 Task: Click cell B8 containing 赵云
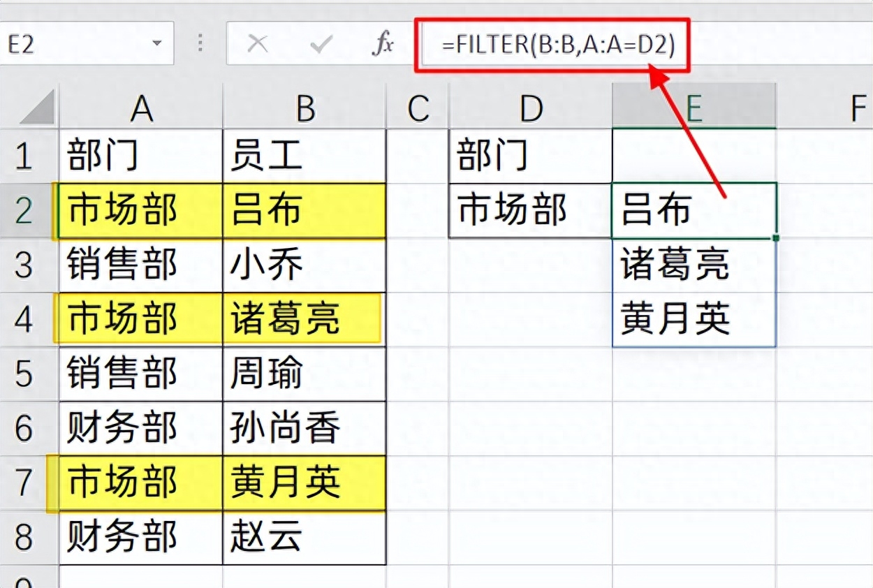pos(304,537)
